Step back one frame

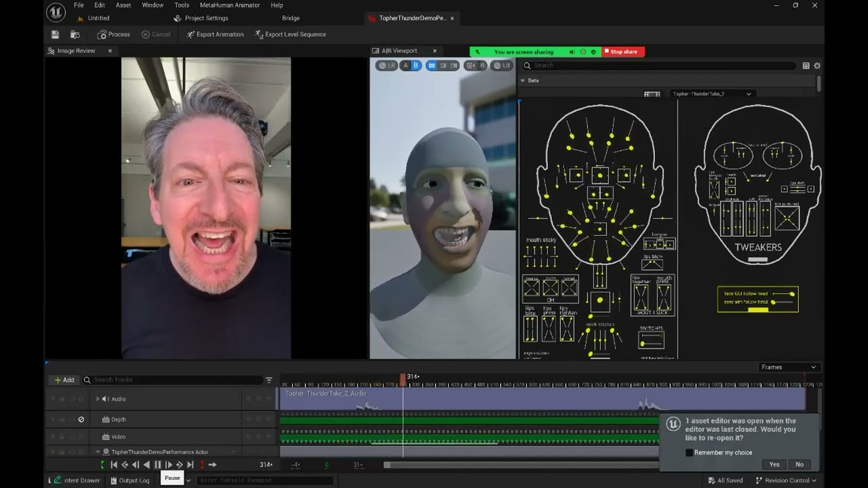[x=136, y=464]
